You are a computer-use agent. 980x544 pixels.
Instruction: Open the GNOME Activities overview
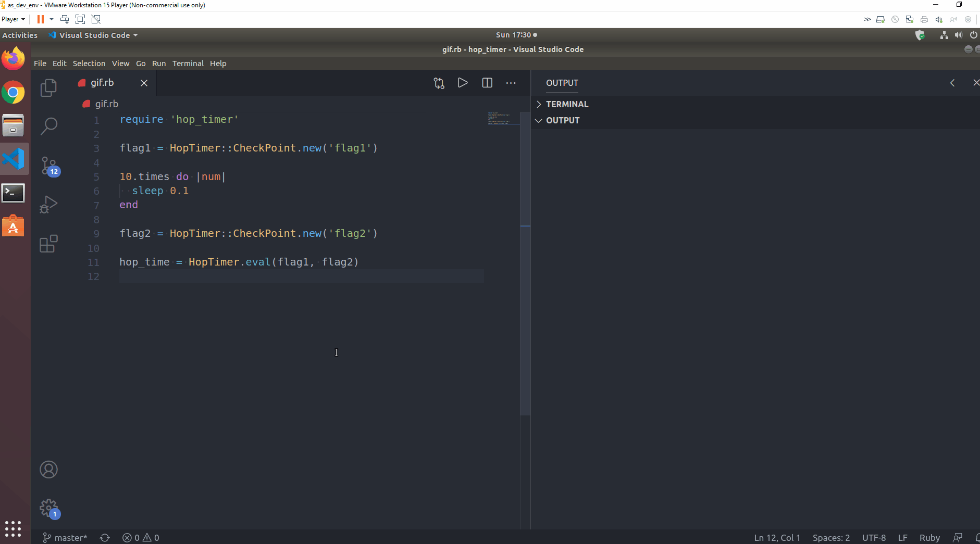point(20,35)
